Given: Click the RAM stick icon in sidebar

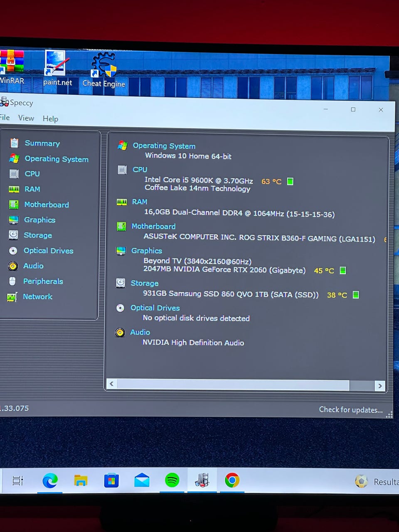Looking at the screenshot, I should point(14,189).
